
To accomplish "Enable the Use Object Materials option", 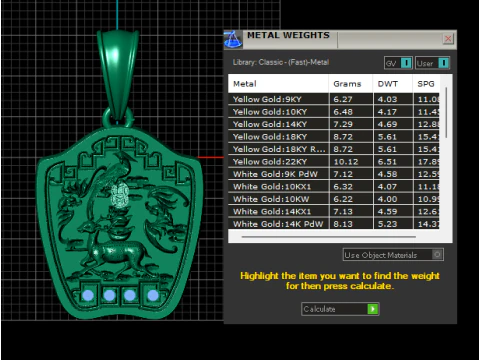I will [393, 255].
